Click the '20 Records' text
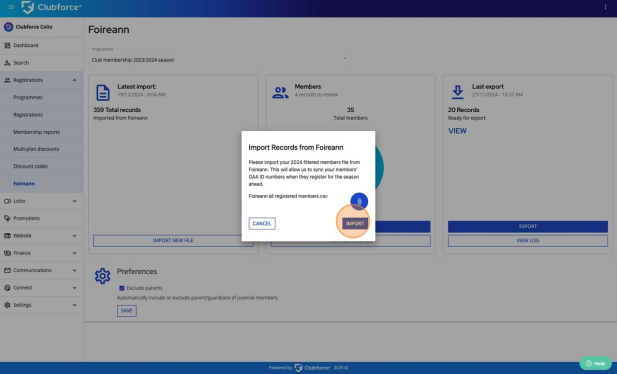 click(x=464, y=110)
